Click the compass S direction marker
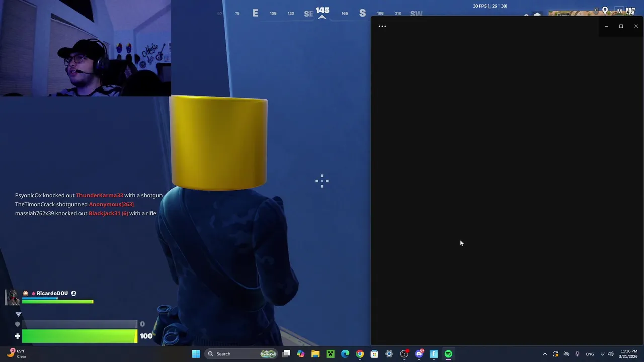The width and height of the screenshot is (644, 362). 362,13
